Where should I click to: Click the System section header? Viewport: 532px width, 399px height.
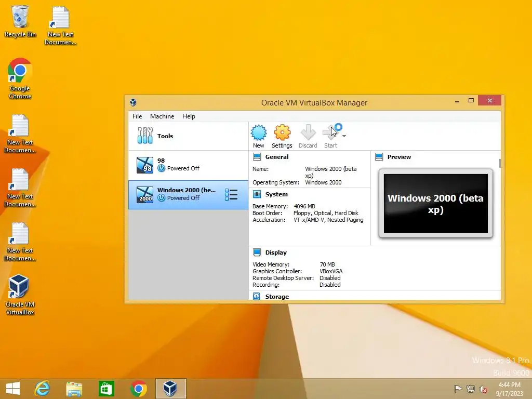coord(276,194)
